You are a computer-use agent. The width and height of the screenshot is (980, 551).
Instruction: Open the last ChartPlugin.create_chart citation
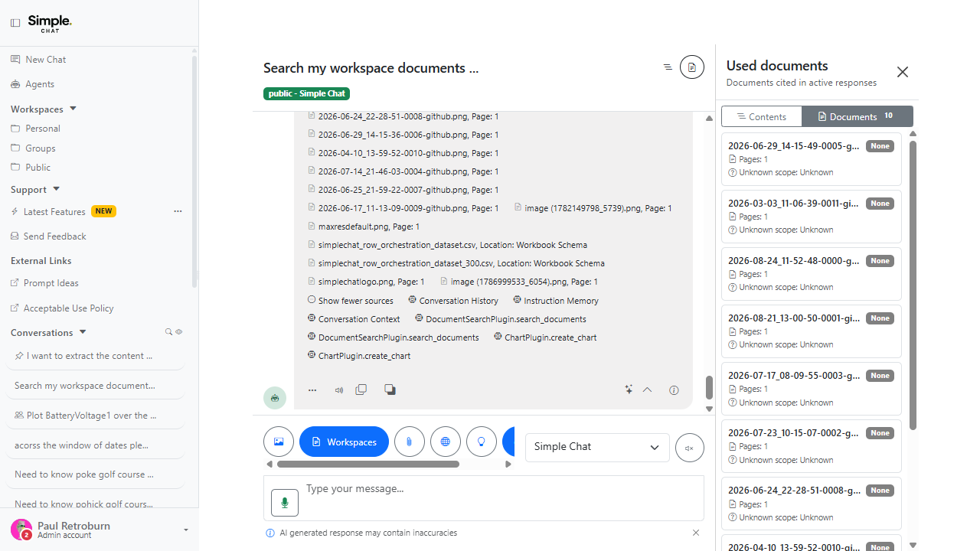pos(359,356)
